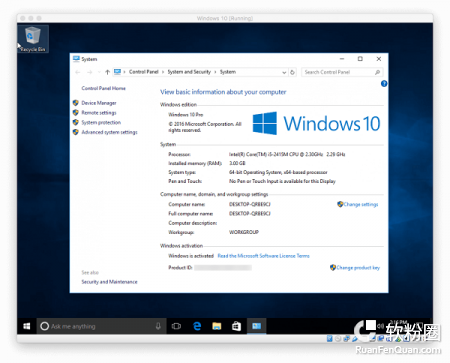The image size is (450, 363).
Task: Click the '3.00 GB' installed memory value
Action: [237, 163]
